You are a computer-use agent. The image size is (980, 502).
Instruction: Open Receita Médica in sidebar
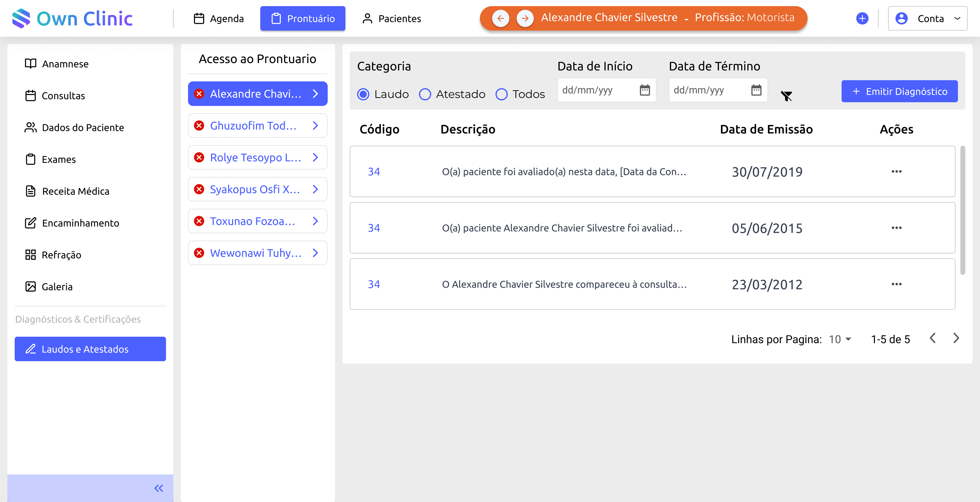pyautogui.click(x=76, y=191)
